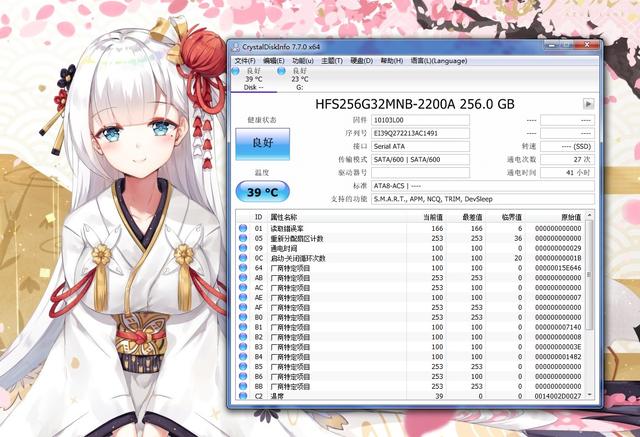
Task: Click firmware field 10103L00
Action: (x=420, y=120)
